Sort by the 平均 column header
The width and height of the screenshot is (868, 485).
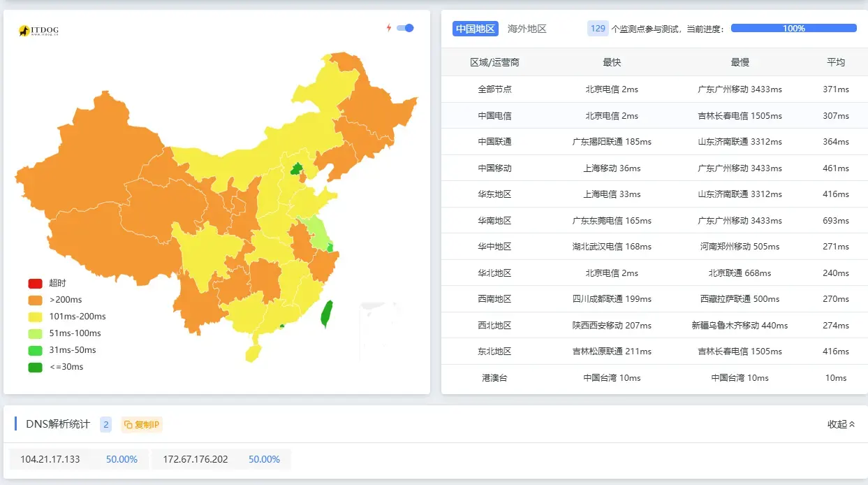(x=836, y=62)
